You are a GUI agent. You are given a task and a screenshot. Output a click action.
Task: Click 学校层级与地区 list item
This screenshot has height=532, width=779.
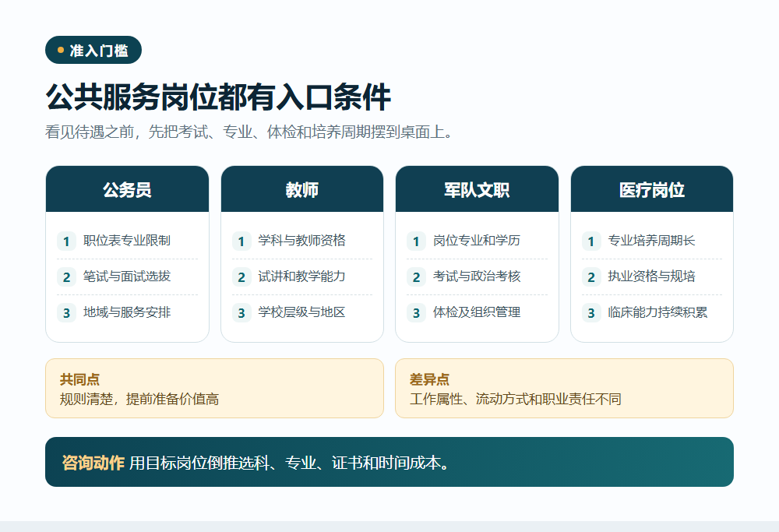coord(301,312)
